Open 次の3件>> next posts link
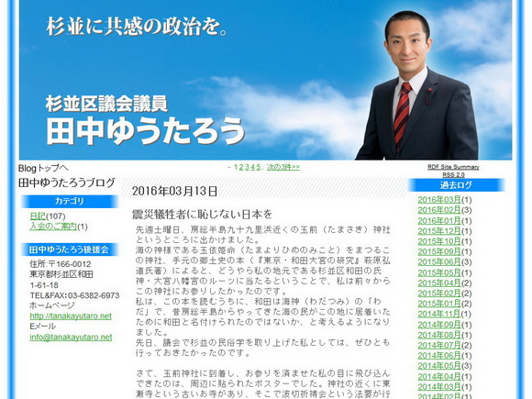532x399 pixels. 283,167
